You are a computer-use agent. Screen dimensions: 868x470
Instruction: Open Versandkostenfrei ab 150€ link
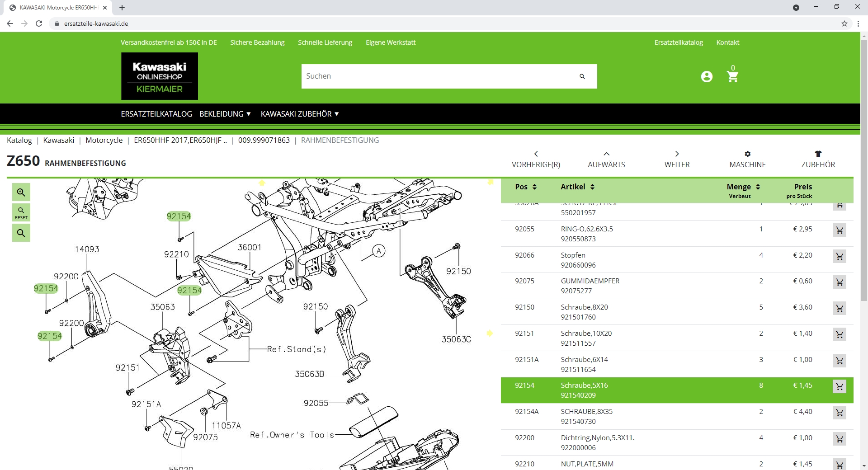point(169,42)
